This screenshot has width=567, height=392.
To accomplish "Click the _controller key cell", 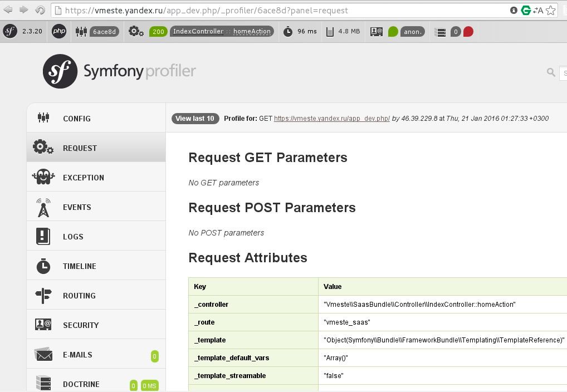I will (x=253, y=305).
